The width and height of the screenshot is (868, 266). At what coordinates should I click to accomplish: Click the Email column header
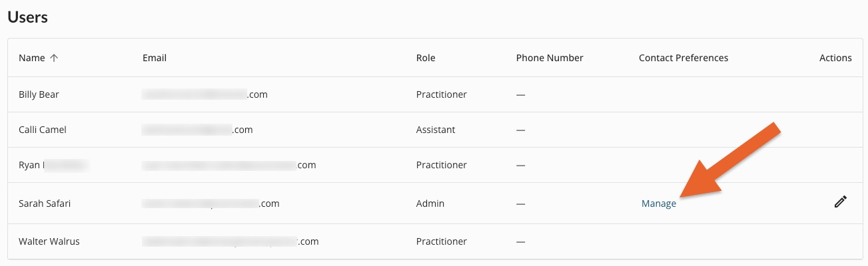[x=155, y=58]
